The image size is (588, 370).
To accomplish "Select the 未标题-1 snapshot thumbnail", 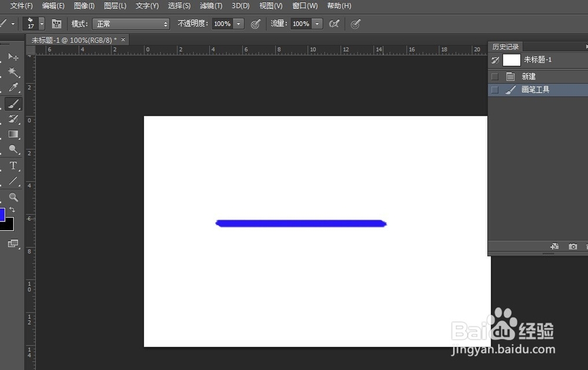I will point(512,60).
